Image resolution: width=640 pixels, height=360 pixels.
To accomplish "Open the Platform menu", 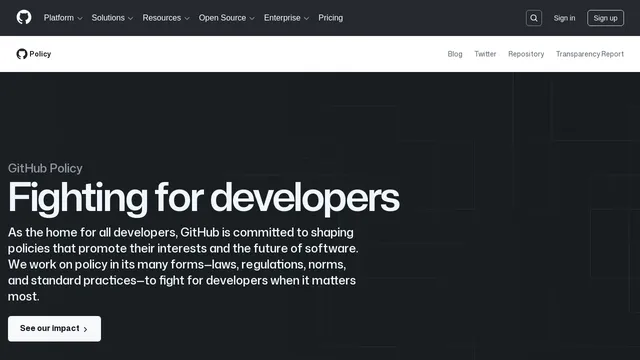I will click(63, 18).
